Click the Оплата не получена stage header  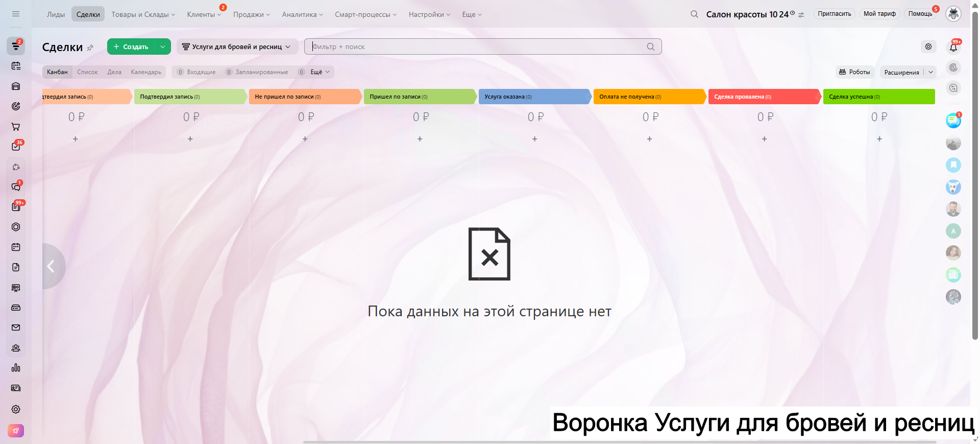(650, 97)
